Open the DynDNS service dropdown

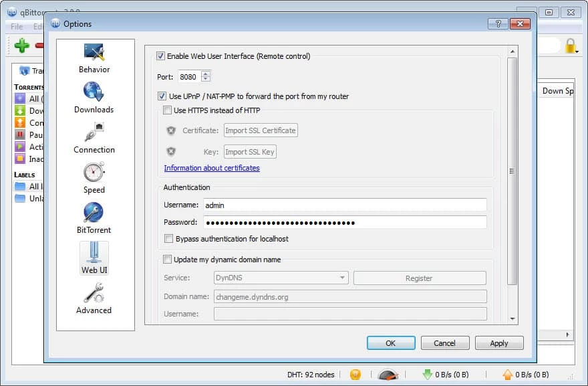click(x=281, y=278)
